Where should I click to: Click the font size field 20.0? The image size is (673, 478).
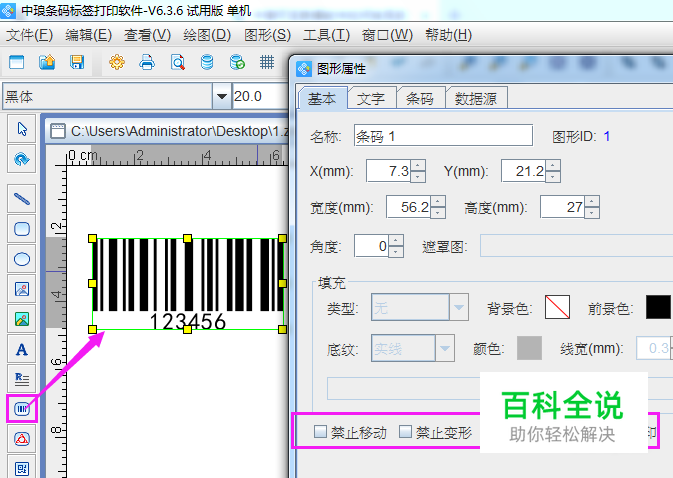pyautogui.click(x=260, y=96)
